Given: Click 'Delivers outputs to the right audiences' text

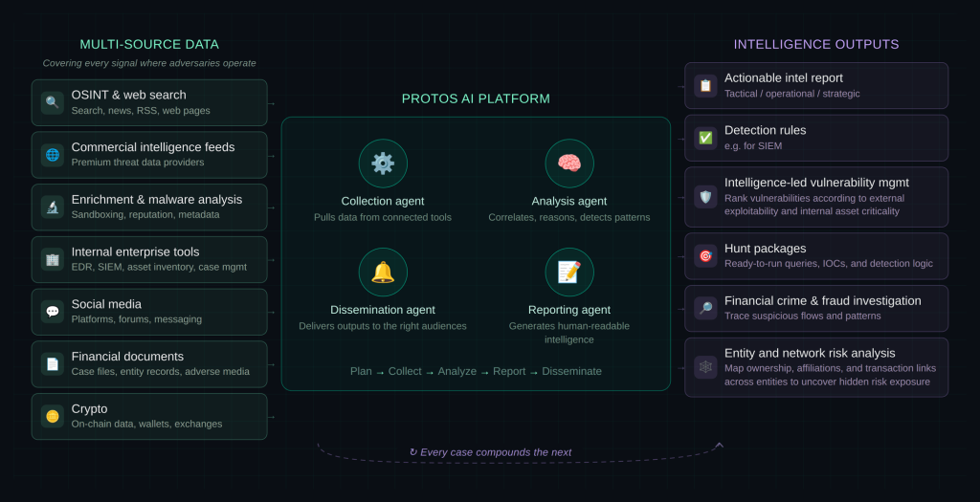Looking at the screenshot, I should tap(383, 326).
